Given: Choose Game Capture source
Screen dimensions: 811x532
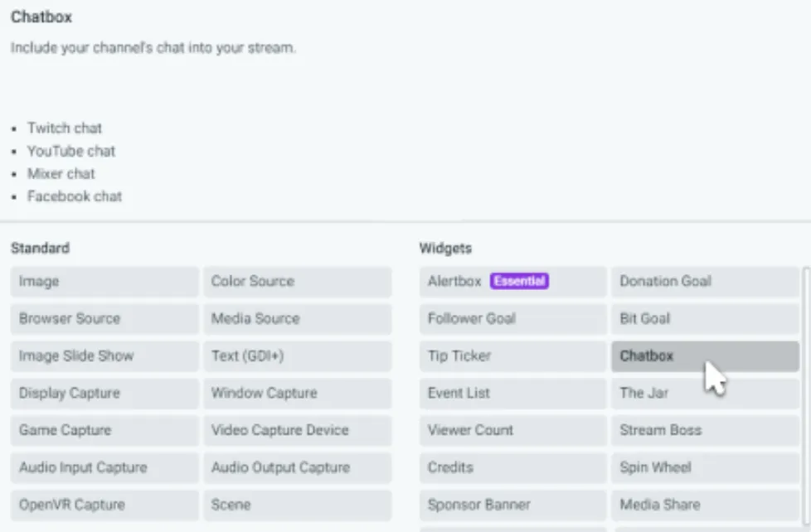Looking at the screenshot, I should [x=104, y=431].
